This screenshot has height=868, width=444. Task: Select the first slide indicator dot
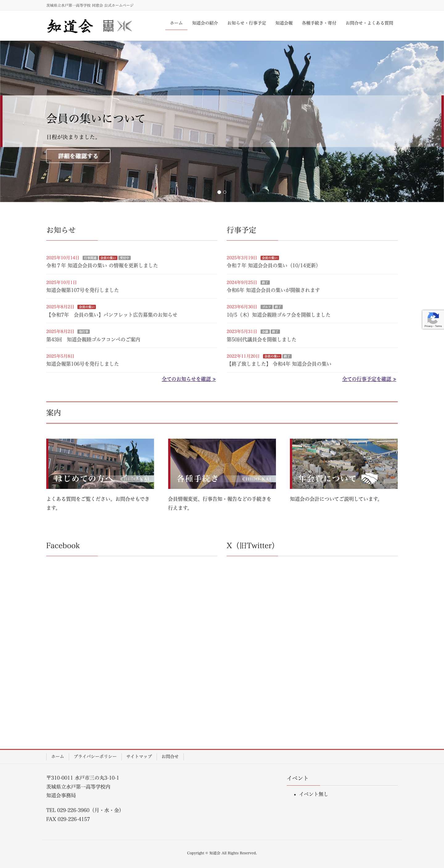219,192
